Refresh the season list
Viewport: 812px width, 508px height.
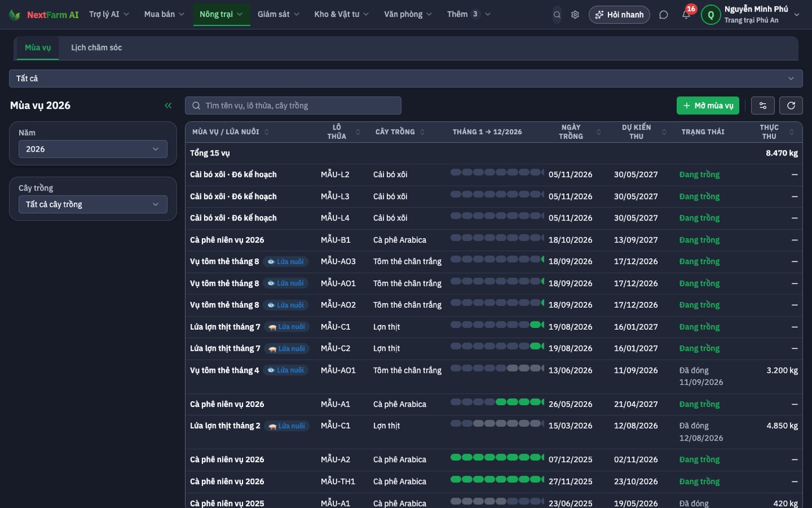point(791,105)
